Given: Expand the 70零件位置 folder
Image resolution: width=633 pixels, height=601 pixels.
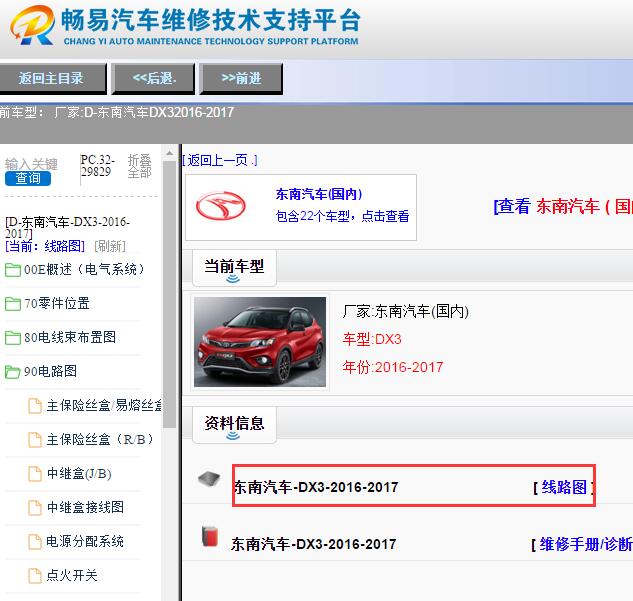Looking at the screenshot, I should [57, 303].
